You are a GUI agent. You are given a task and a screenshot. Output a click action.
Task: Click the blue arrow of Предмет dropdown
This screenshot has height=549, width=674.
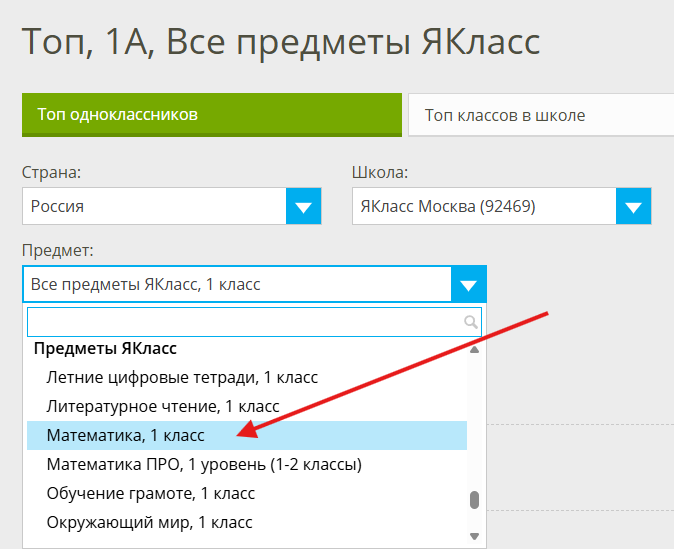click(x=469, y=284)
